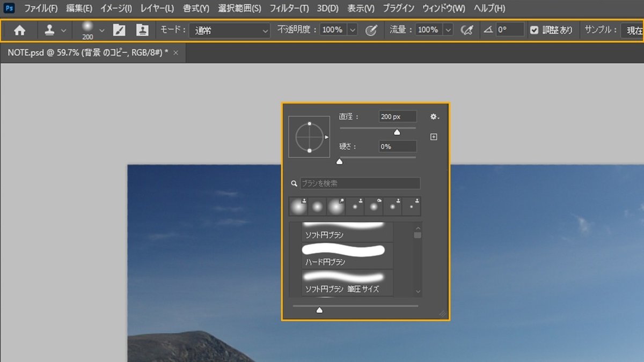Image resolution: width=644 pixels, height=362 pixels.
Task: Create a new brush preset with plus icon
Action: tap(433, 137)
